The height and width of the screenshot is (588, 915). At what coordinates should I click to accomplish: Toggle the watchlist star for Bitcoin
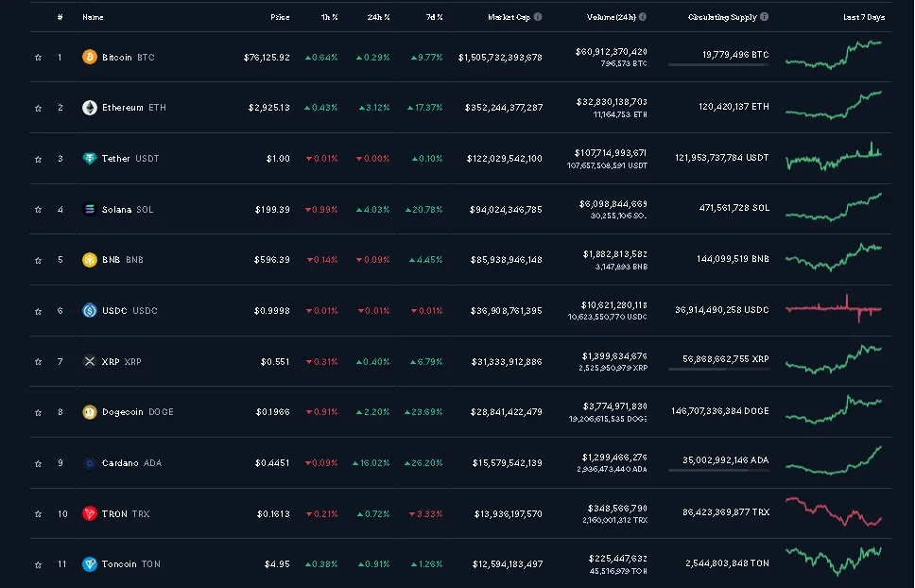click(38, 58)
